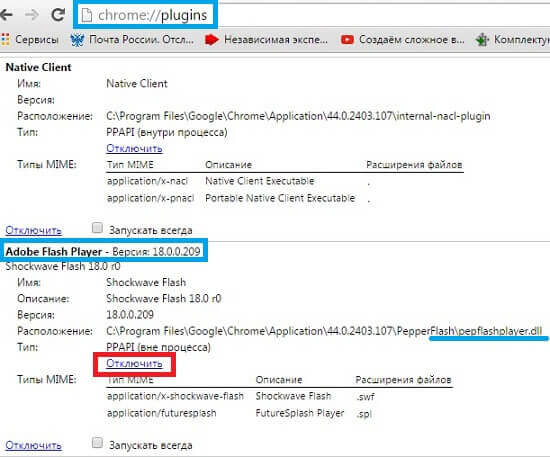Viewport: 550px width, 457px height.
Task: Click the .swf file extension cell
Action: coord(365,397)
